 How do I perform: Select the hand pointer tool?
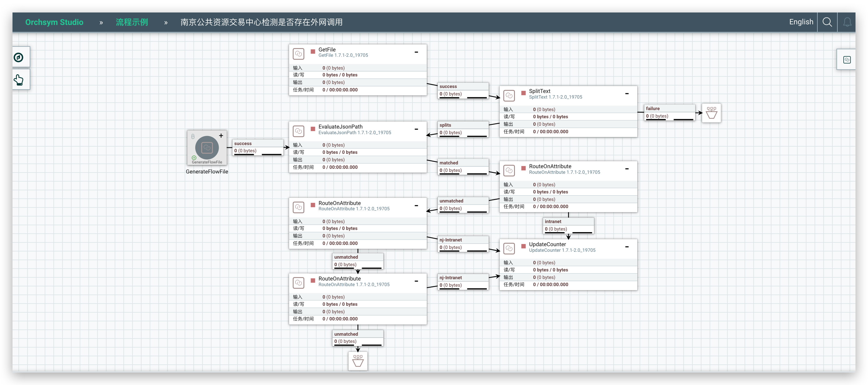pos(19,80)
